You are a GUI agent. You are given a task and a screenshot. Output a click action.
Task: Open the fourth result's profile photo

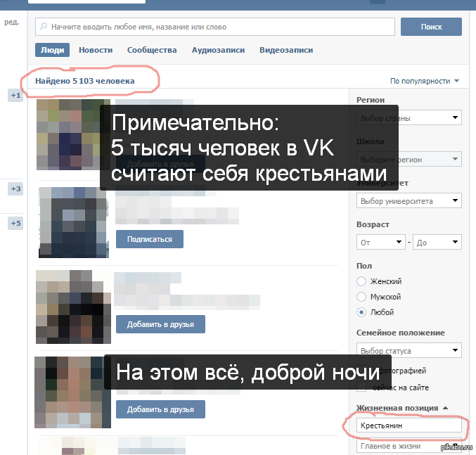pyautogui.click(x=73, y=392)
